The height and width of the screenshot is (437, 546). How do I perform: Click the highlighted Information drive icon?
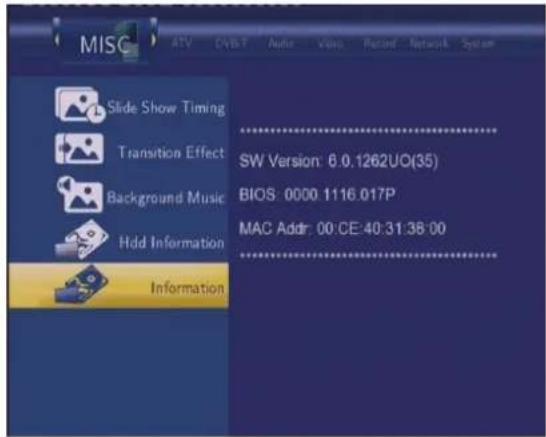tap(81, 284)
